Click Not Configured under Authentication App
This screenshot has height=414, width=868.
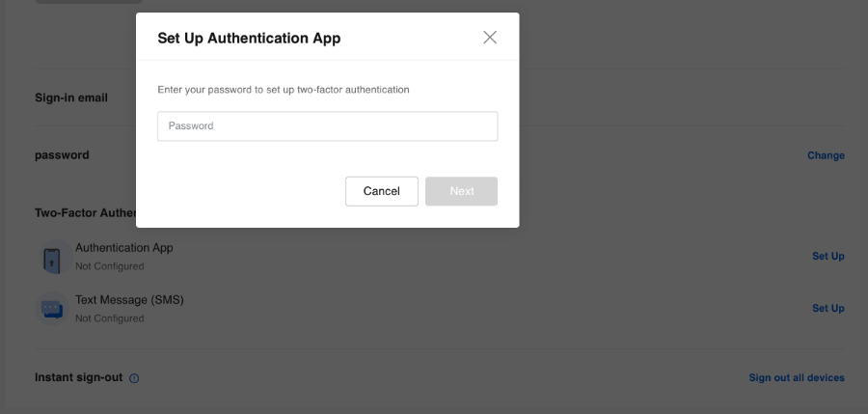[x=110, y=266]
